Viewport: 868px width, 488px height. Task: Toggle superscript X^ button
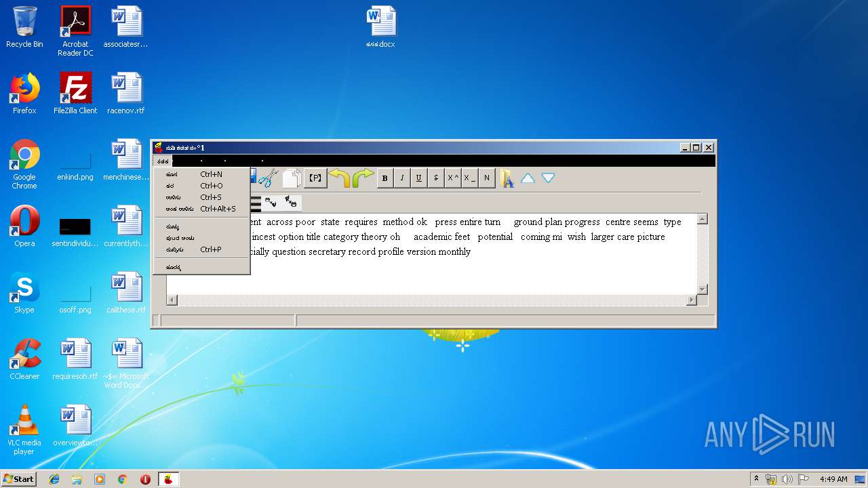453,178
